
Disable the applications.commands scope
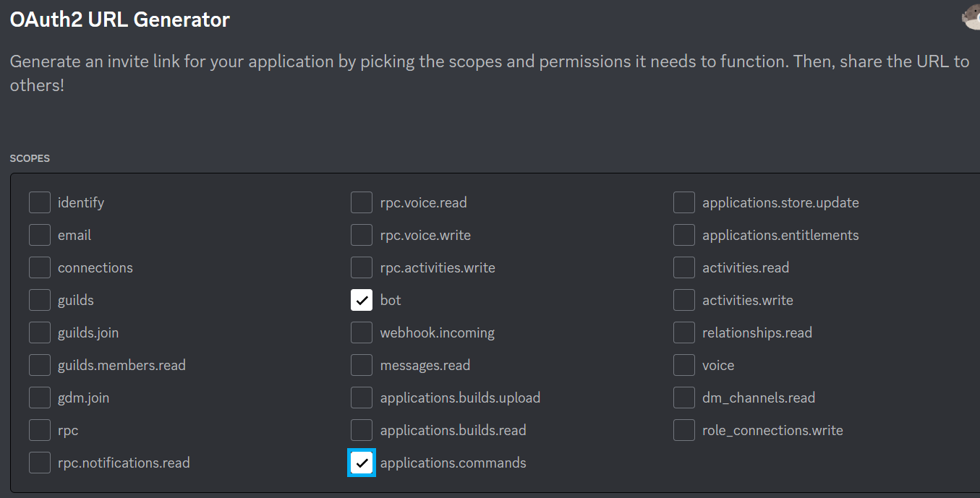click(362, 463)
